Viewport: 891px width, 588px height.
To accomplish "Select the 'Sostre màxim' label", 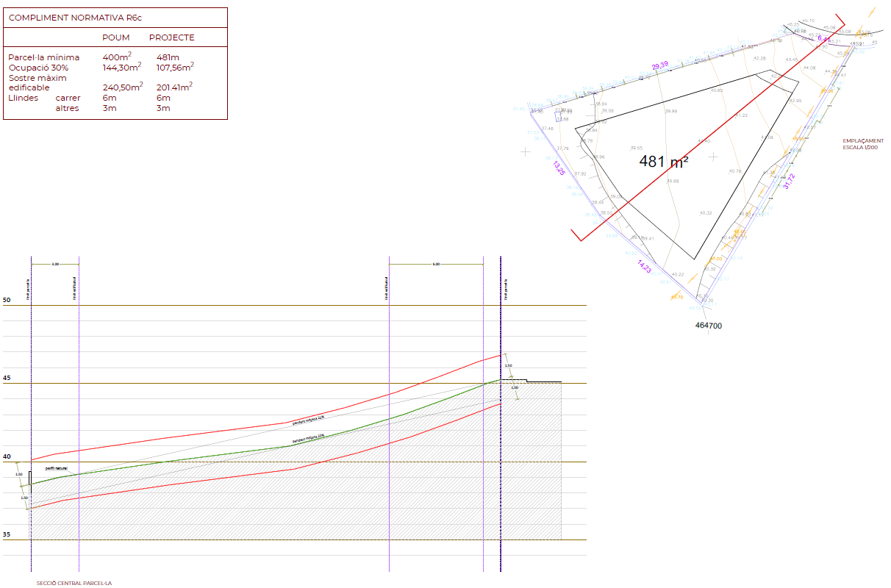I will (x=37, y=78).
